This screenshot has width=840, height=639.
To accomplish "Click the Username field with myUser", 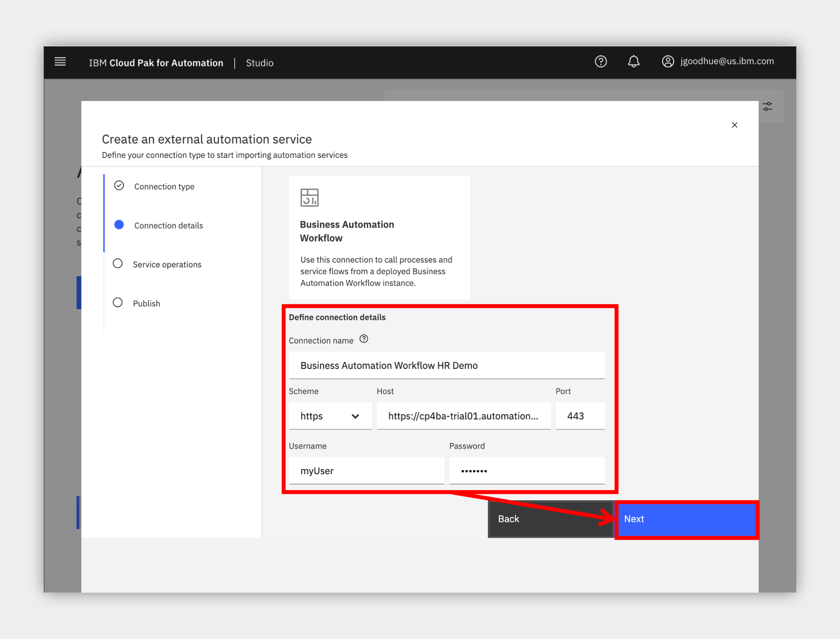I will click(367, 471).
